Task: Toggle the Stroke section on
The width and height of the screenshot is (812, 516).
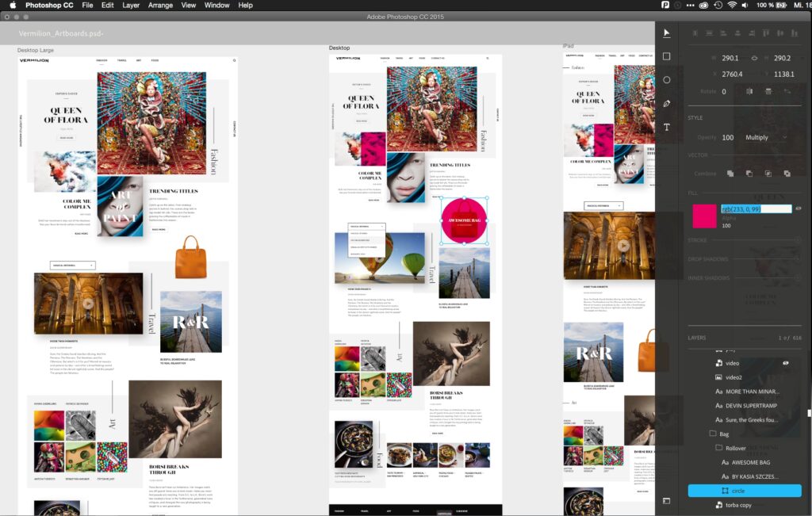Action: coord(799,239)
